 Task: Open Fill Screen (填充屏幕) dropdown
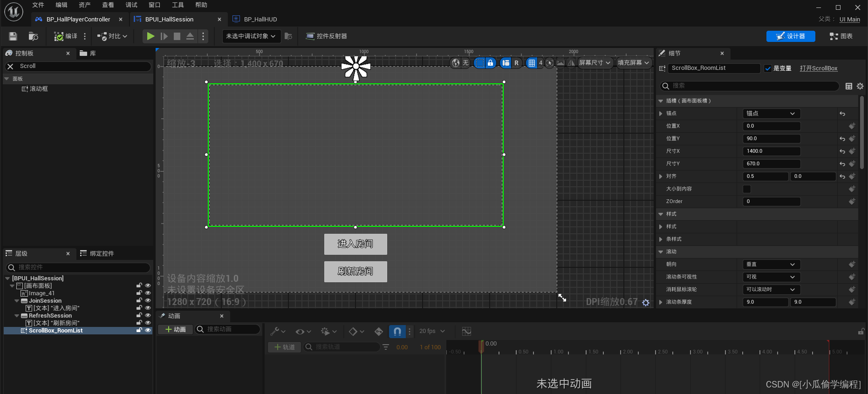[x=633, y=63]
